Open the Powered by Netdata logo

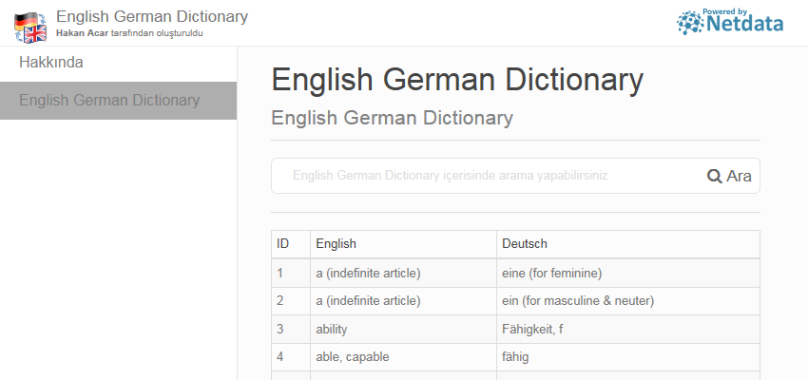pos(730,22)
